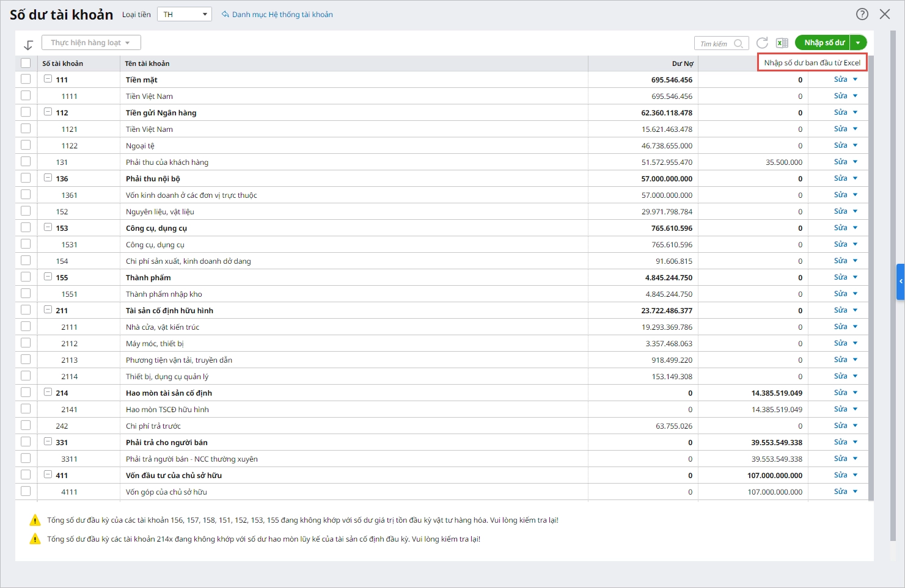The height and width of the screenshot is (588, 905).
Task: Click the search magnifier icon
Action: pyautogui.click(x=738, y=43)
